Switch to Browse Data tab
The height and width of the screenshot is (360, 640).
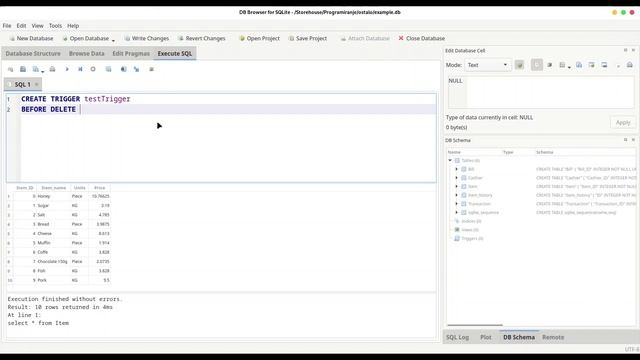(x=87, y=53)
